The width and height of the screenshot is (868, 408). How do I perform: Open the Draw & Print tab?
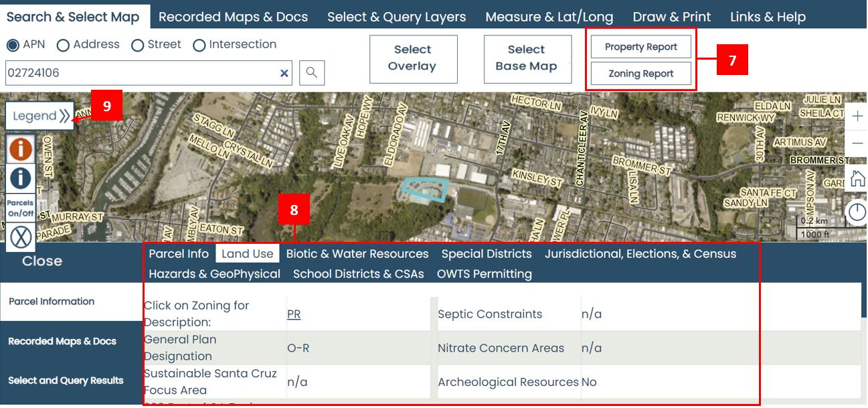tap(672, 17)
